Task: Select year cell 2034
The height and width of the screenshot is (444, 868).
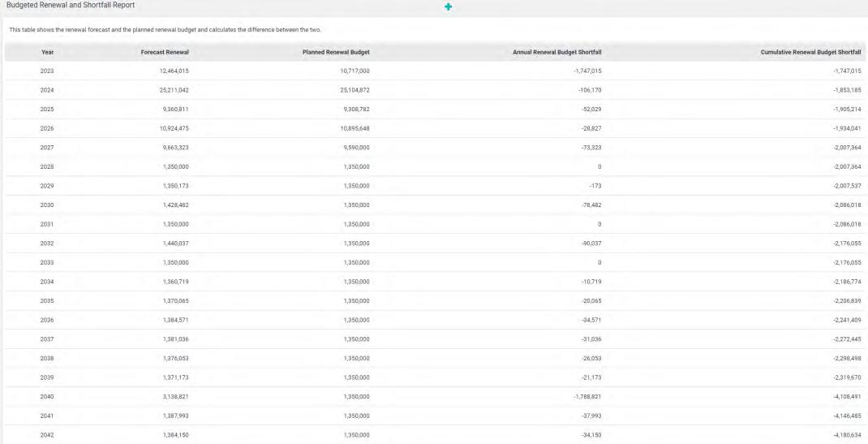Action: [x=47, y=282]
